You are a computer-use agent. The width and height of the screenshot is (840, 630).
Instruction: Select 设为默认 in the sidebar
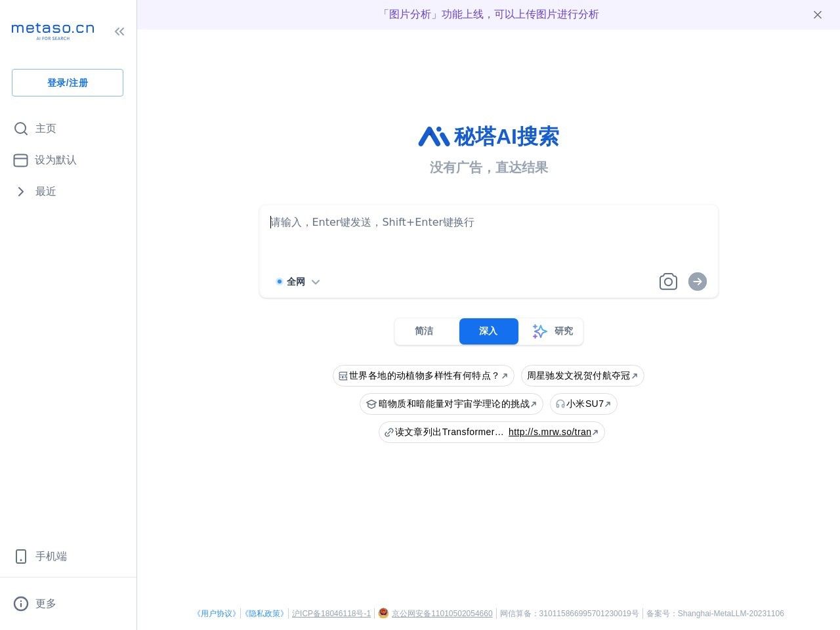tap(45, 160)
